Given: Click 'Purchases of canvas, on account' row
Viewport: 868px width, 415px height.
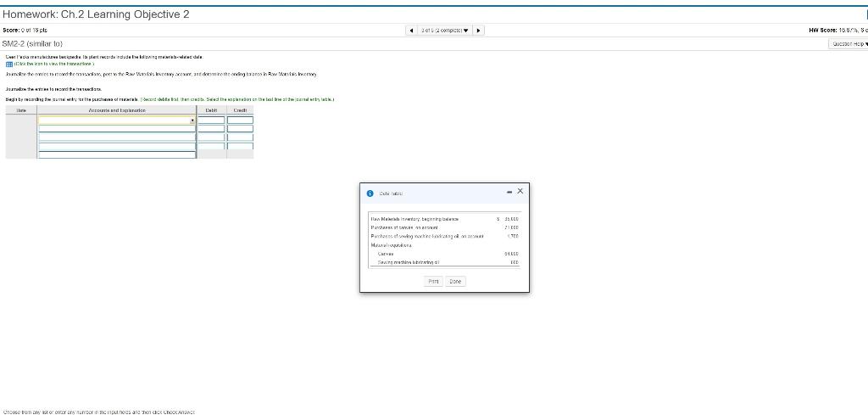Looking at the screenshot, I should pyautogui.click(x=444, y=227).
